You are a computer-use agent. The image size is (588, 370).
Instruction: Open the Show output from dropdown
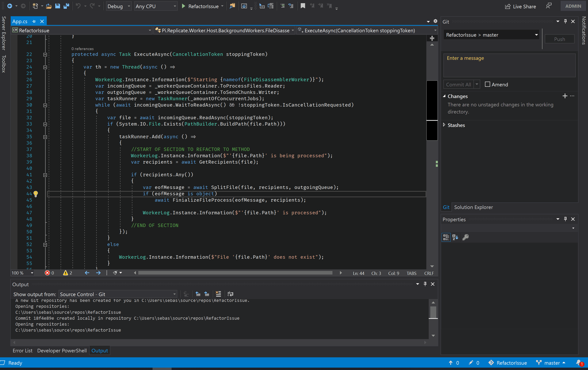click(118, 294)
